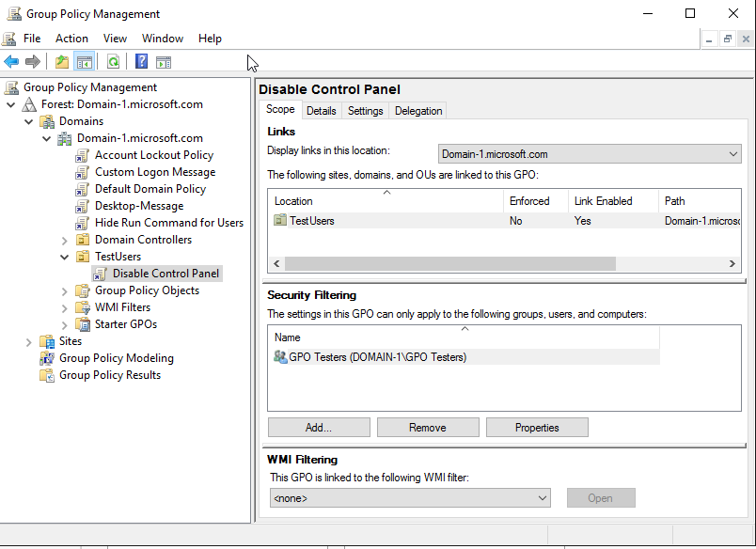Minimize the inner MMC child window
756x549 pixels.
[x=709, y=39]
